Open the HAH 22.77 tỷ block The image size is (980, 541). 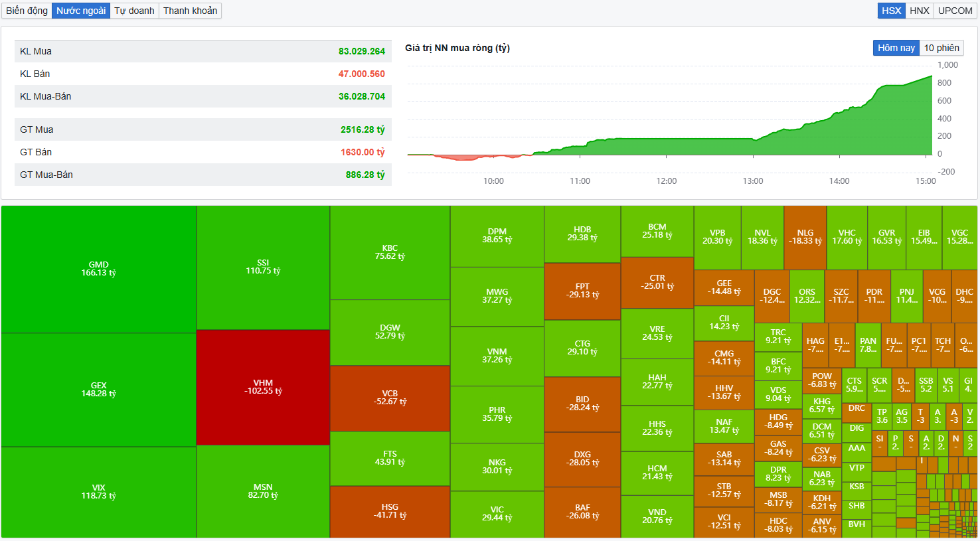click(657, 382)
